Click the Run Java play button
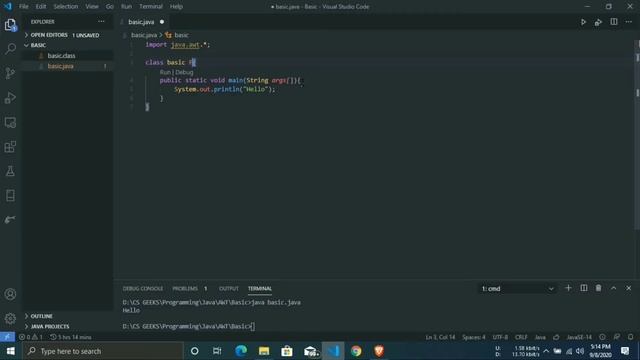The width and height of the screenshot is (640, 360). 583,22
